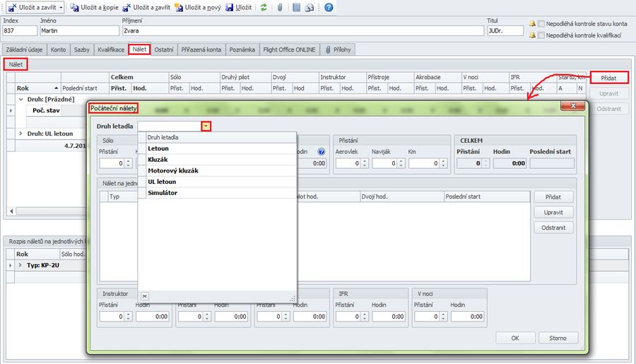Image resolution: width=636 pixels, height=364 pixels.
Task: Enable Nepodléhá kontrole stavu konta checkbox
Action: point(541,23)
